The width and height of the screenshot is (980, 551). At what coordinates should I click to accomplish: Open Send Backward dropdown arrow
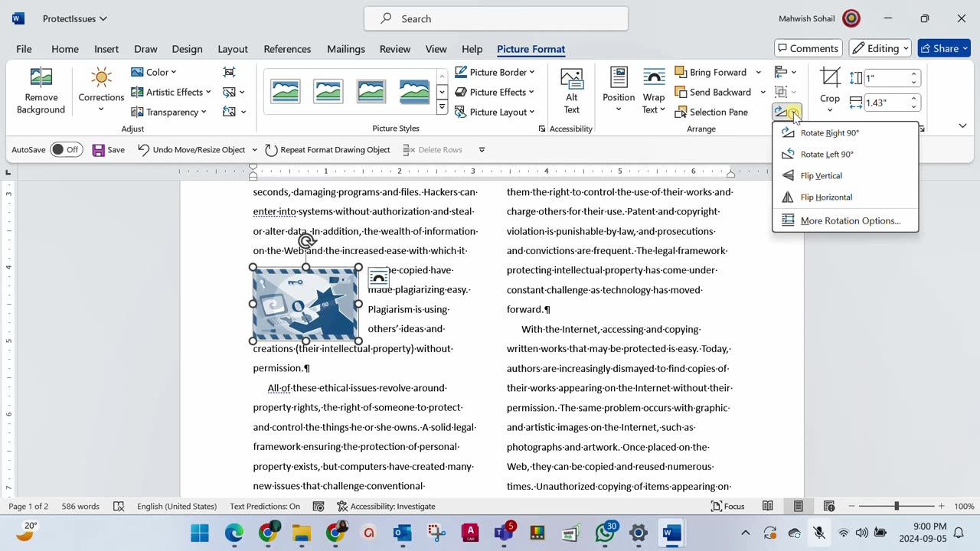coord(763,92)
